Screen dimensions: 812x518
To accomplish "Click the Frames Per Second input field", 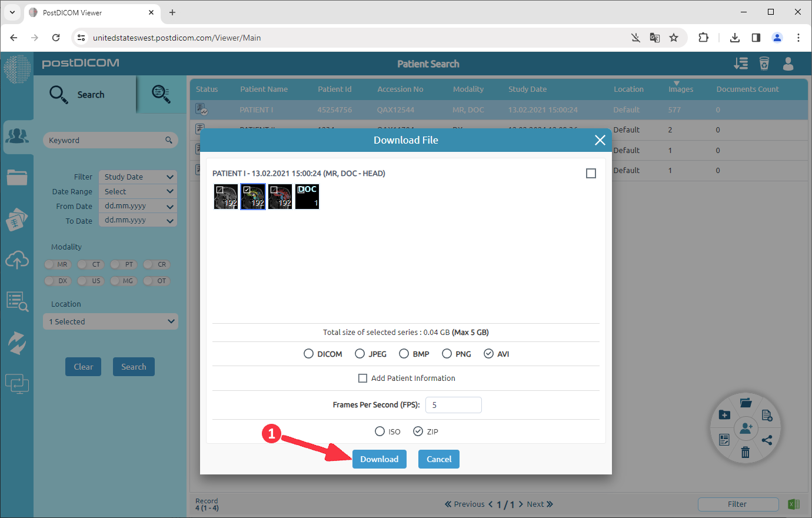I will point(453,405).
